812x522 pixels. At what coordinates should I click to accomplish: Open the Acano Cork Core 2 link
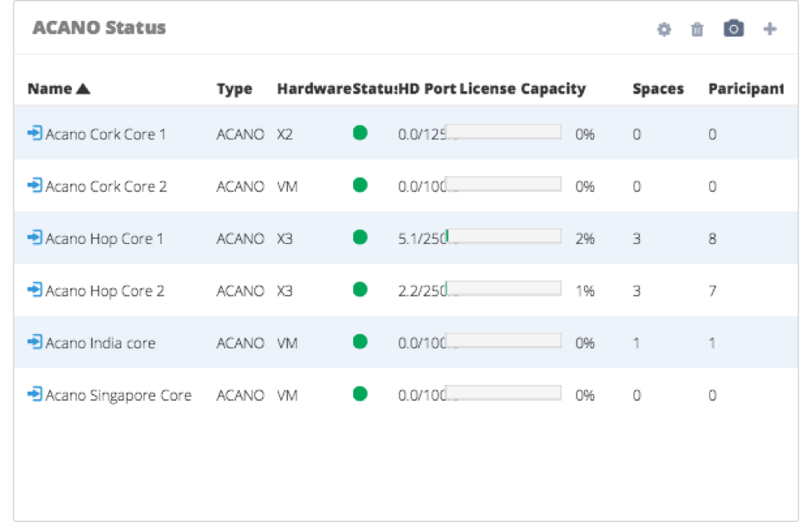(106, 186)
